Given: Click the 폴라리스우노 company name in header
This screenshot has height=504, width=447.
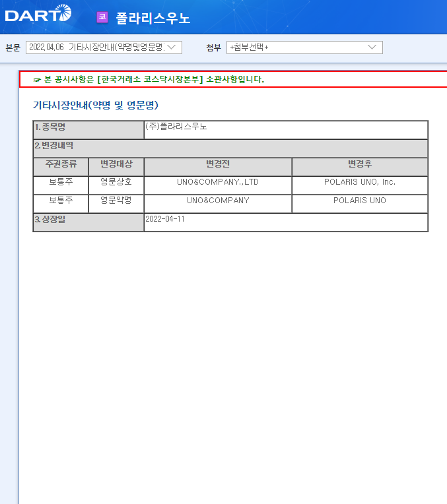Looking at the screenshot, I should (153, 18).
